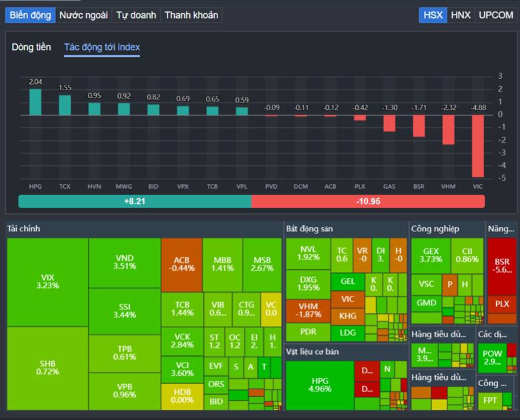Image resolution: width=520 pixels, height=420 pixels.
Task: Select the GEL tile in Bất động sản
Action: pos(347,281)
